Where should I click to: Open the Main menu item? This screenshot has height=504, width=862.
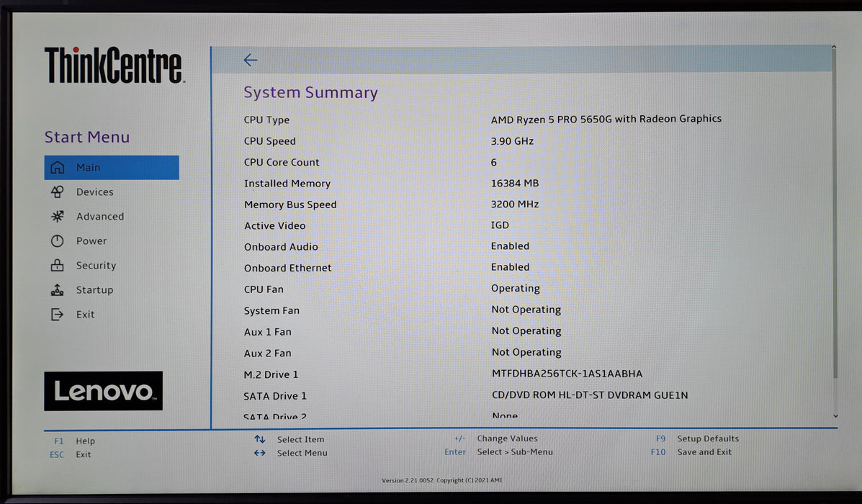pyautogui.click(x=112, y=168)
